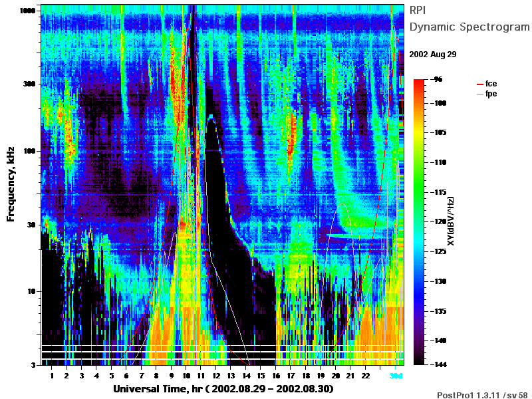Click the -110 green level on the color bar
This screenshot has height=399, width=532.
[419, 162]
